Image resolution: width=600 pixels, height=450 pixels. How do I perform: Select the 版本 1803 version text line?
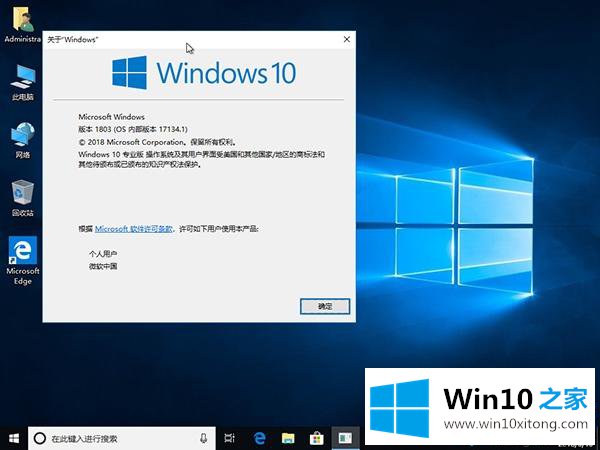(x=133, y=129)
